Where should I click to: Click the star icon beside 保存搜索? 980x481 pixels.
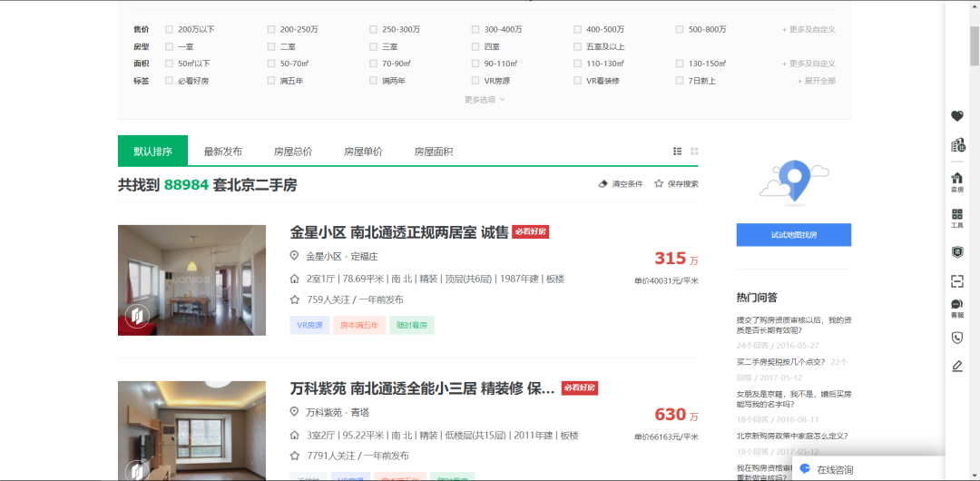[659, 184]
